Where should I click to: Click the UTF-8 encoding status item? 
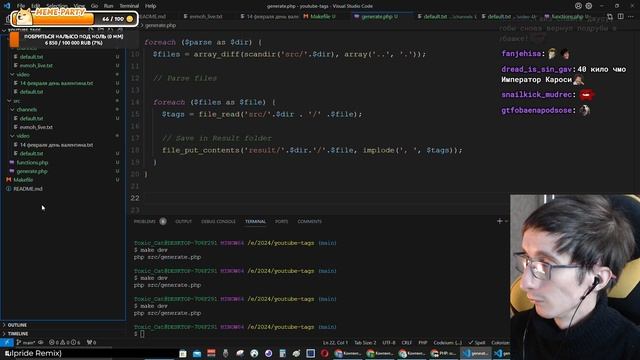pos(389,342)
